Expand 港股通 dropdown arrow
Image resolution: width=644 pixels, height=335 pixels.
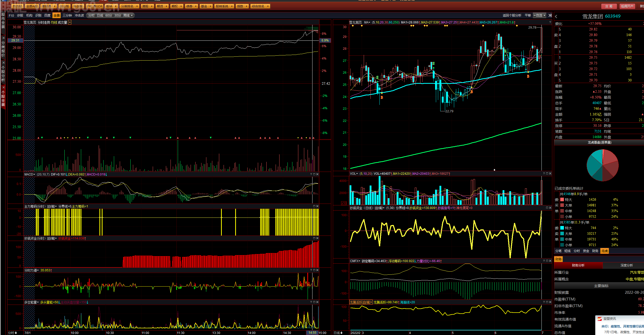[55, 6]
